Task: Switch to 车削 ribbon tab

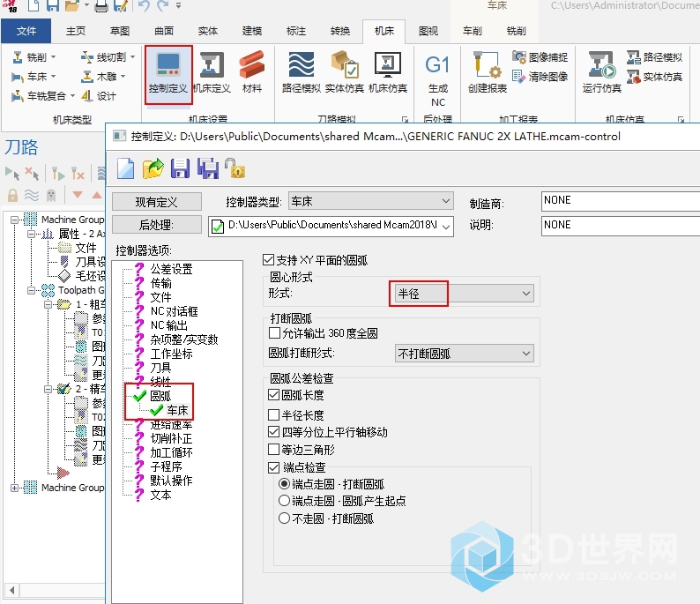Action: pos(472,31)
